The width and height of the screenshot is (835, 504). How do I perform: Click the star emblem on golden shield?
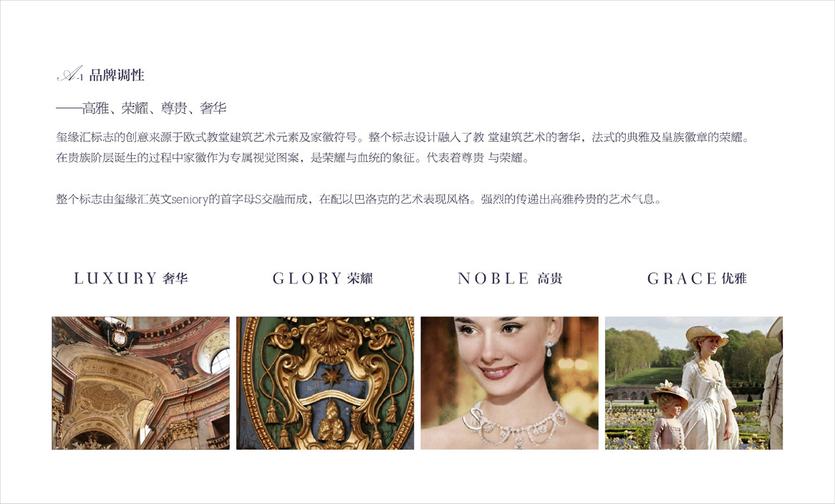pos(333,377)
